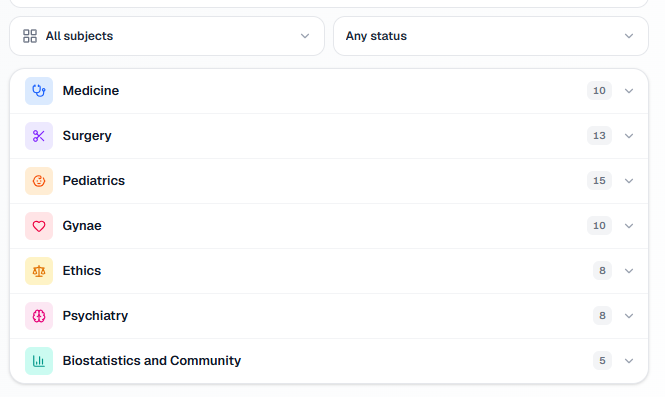665x397 pixels.
Task: Click the Pediatrics row label
Action: 94,181
